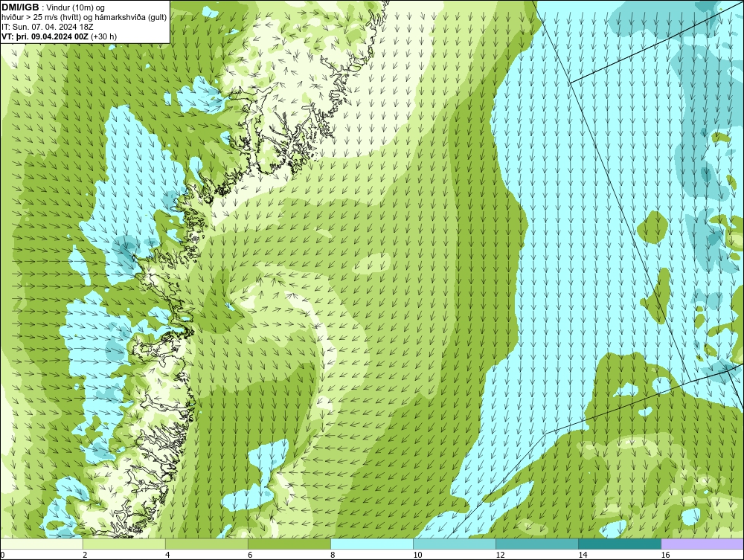Screen dimensions: 744x560
Task: Click the legend value label '6'
Action: (x=250, y=555)
